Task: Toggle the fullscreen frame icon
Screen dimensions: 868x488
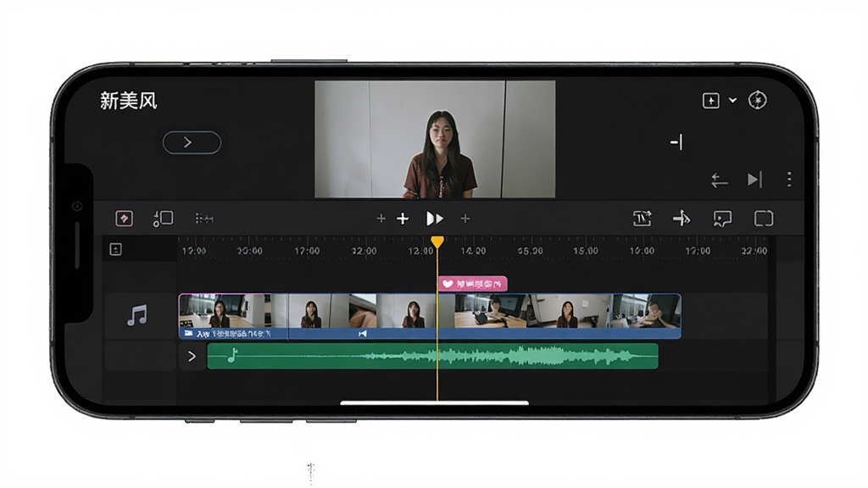Action: click(764, 219)
